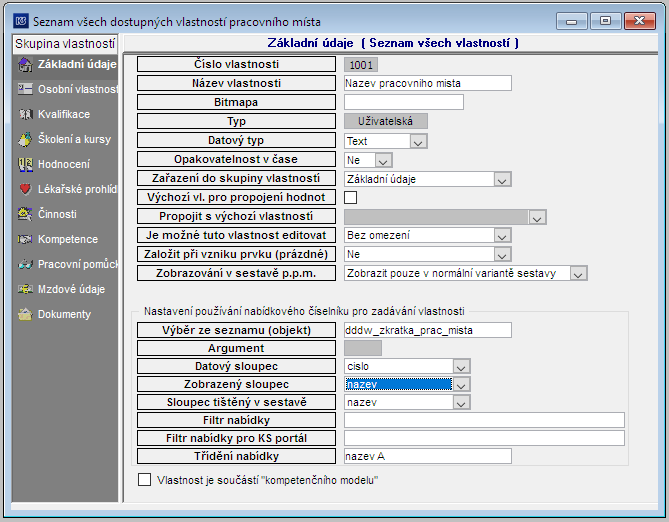Select the Kompetence group label

68,239
